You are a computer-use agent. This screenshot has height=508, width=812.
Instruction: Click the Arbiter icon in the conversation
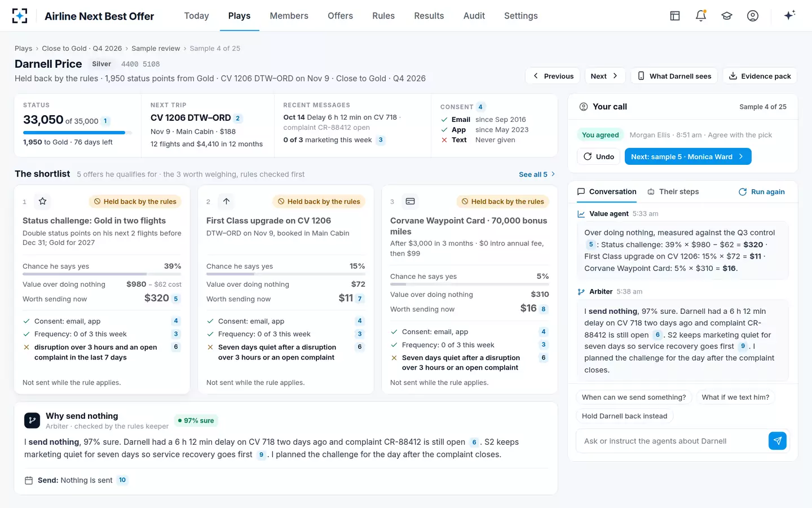[581, 292]
